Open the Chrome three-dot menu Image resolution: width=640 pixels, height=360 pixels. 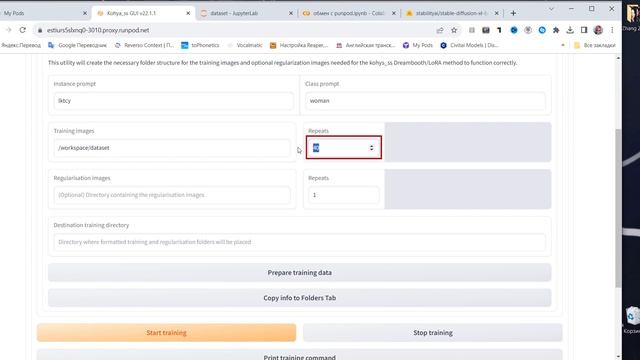(612, 30)
